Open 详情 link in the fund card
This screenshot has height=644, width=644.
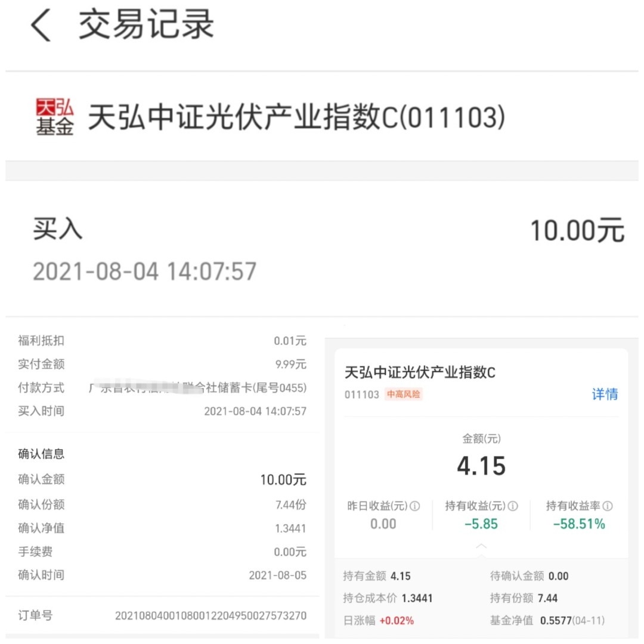click(605, 394)
